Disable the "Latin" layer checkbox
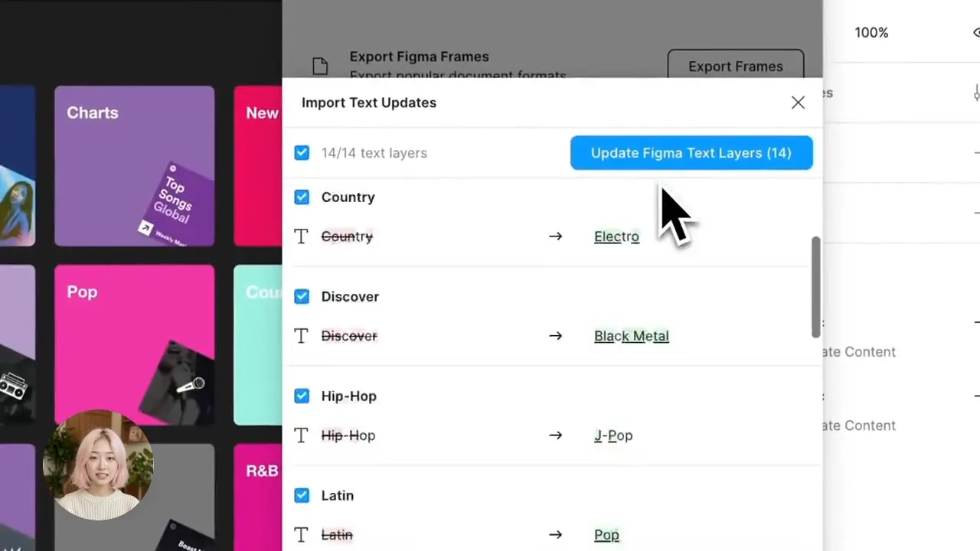 click(x=302, y=495)
